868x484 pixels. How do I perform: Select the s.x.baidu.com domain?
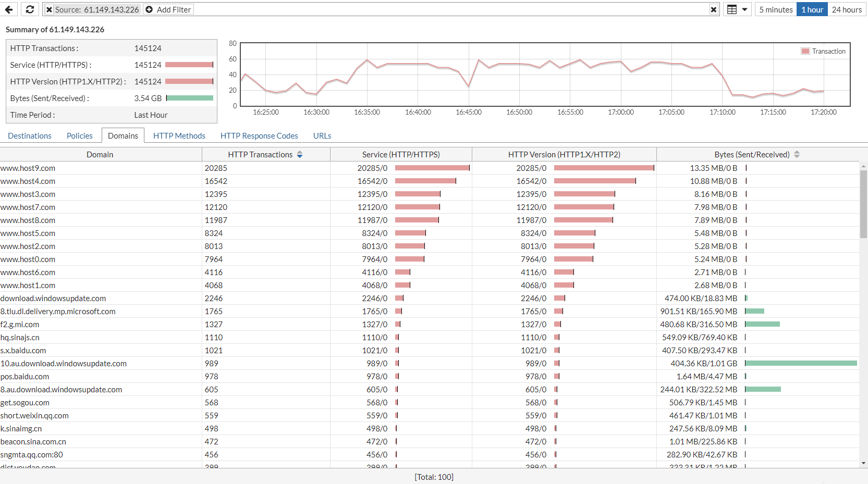tap(23, 351)
